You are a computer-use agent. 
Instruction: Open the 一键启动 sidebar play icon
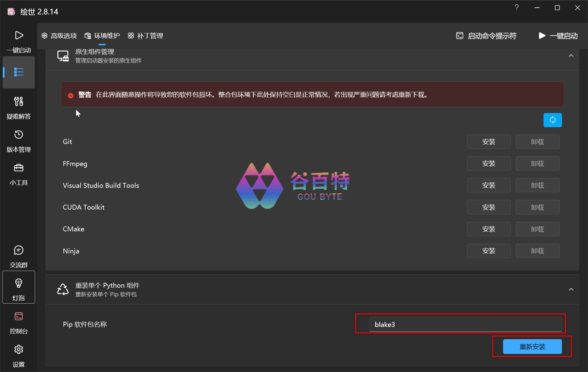pos(19,36)
